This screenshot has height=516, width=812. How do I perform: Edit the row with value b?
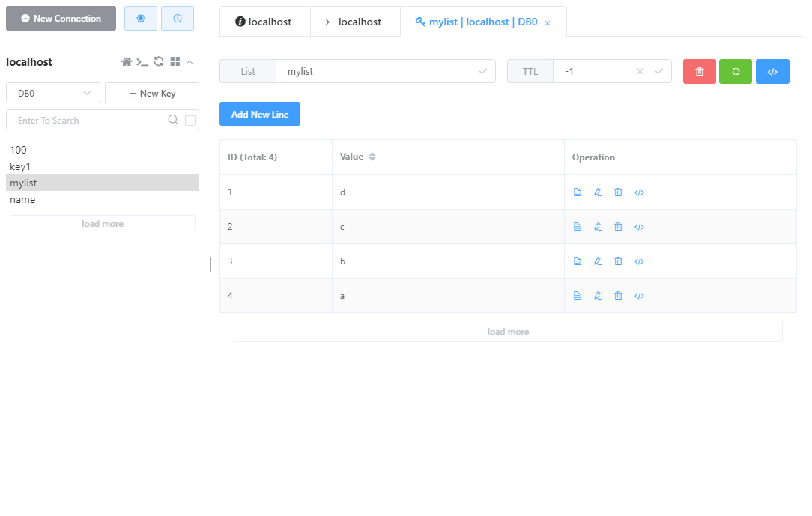coord(598,261)
